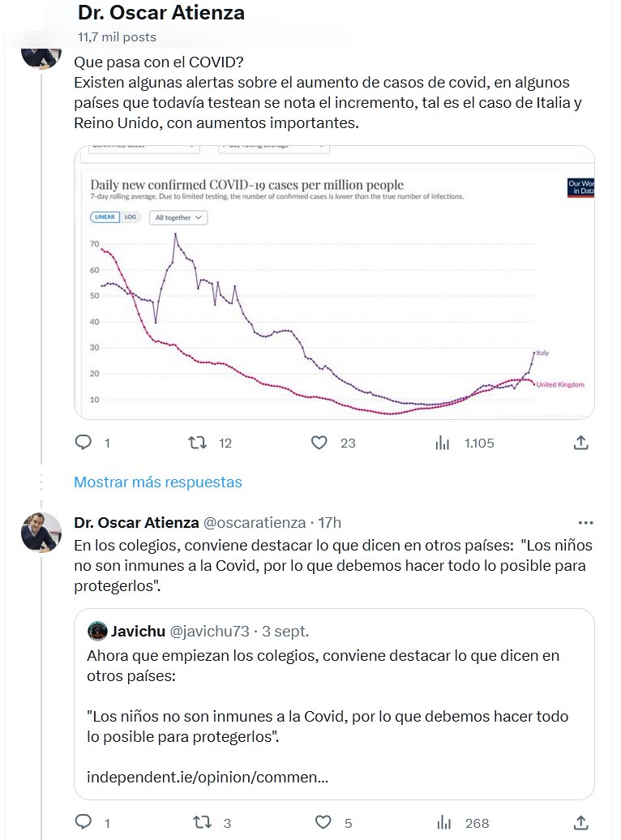
Task: Reply to the colegios tweet
Action: (x=84, y=822)
